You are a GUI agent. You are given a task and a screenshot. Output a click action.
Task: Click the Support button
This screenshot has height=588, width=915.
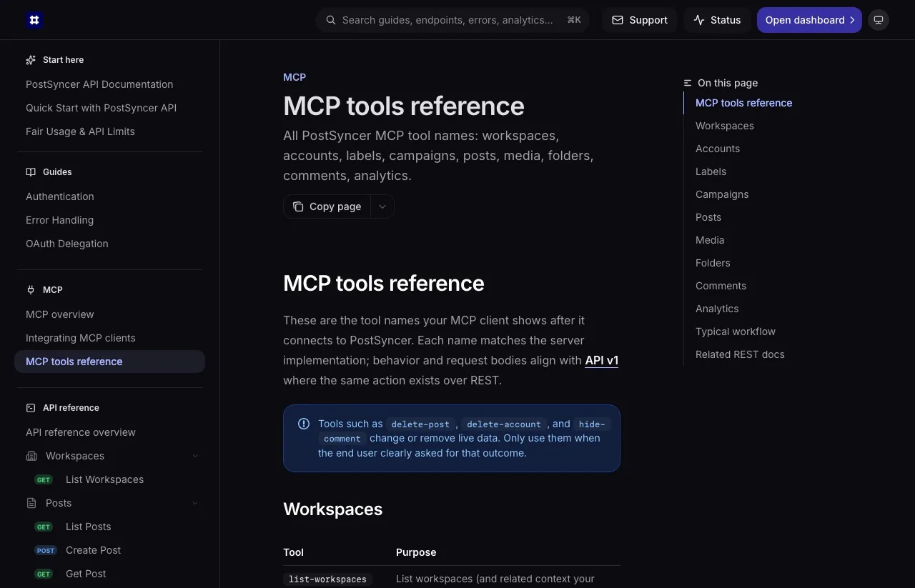pos(639,20)
